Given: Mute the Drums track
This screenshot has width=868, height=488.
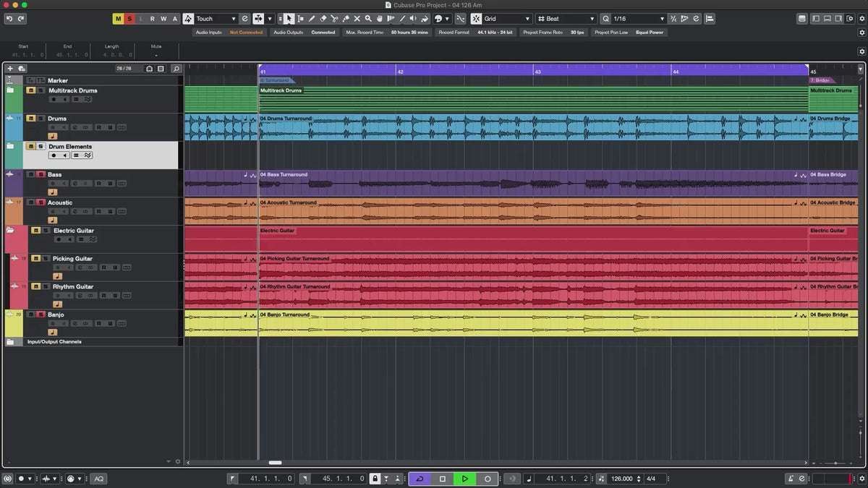Looking at the screenshot, I should pyautogui.click(x=31, y=119).
